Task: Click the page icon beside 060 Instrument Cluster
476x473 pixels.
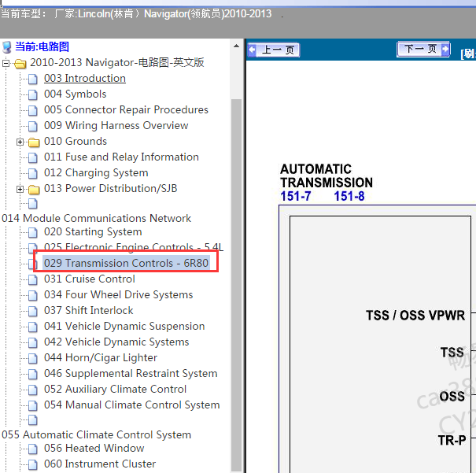Action: click(x=33, y=465)
